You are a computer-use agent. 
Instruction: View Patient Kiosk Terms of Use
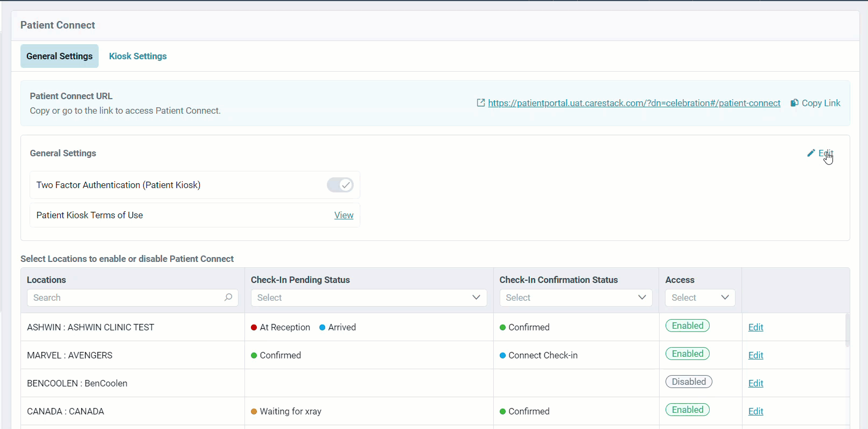344,215
